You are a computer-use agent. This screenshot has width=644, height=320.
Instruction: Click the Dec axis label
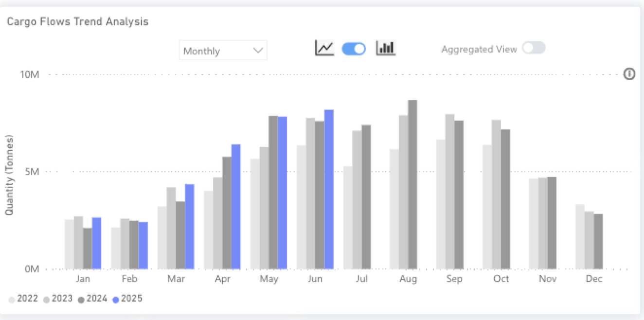coord(594,279)
